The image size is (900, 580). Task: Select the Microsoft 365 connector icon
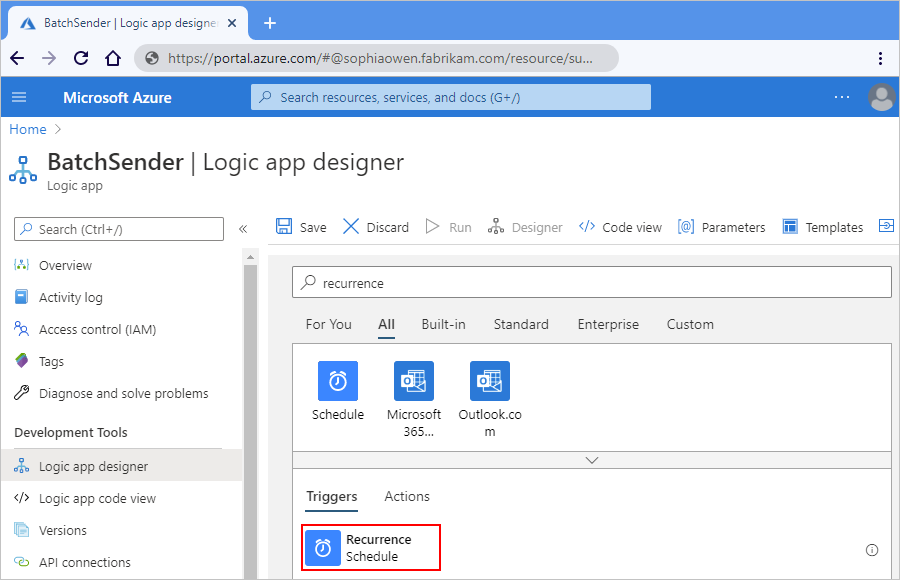[x=414, y=381]
